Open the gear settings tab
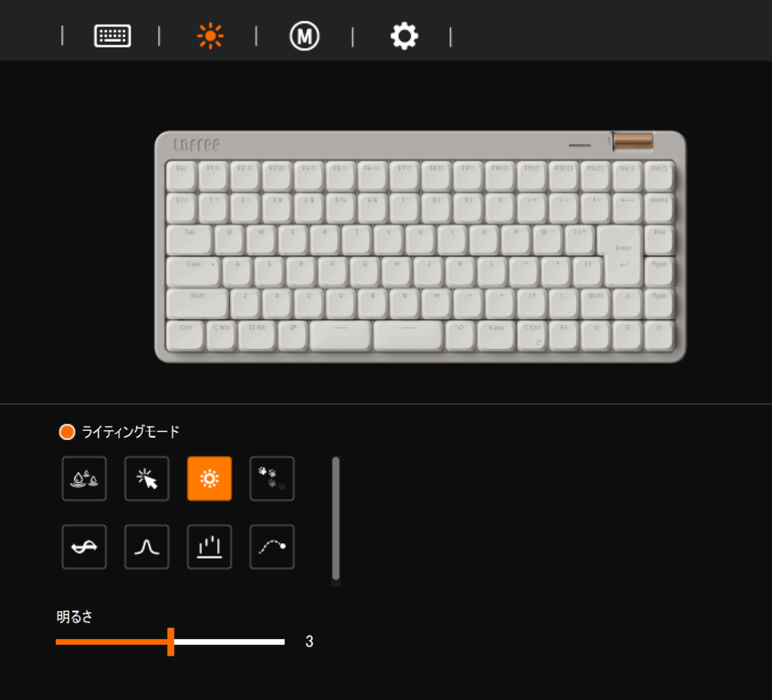This screenshot has height=700, width=772. pos(404,36)
